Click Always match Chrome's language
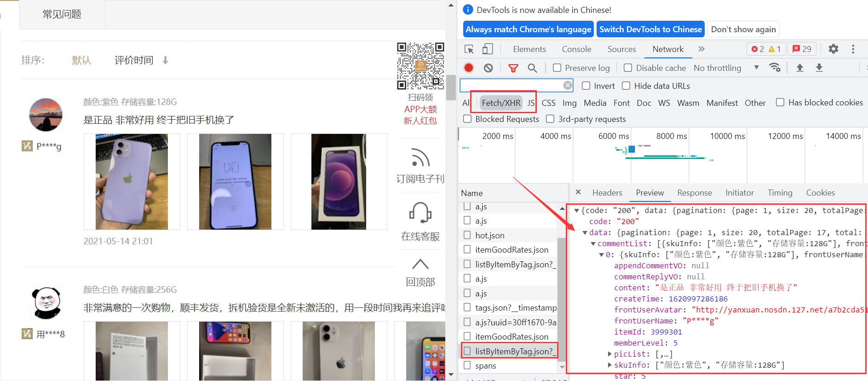 coord(529,29)
